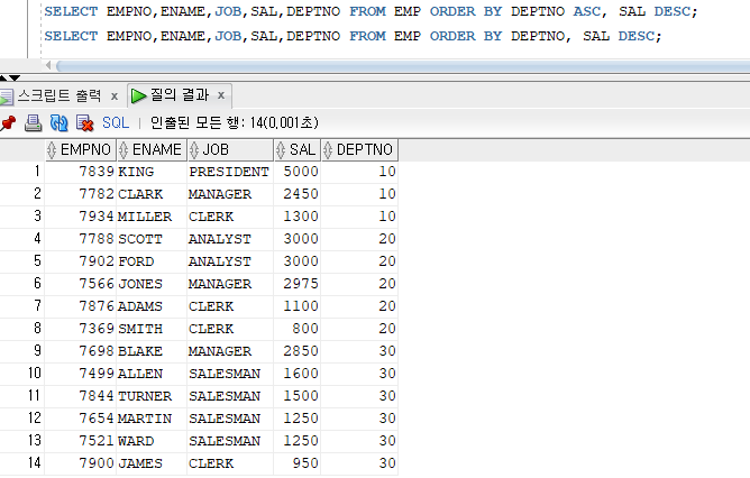
Task: Select the cell with ename KING
Action: click(x=151, y=172)
